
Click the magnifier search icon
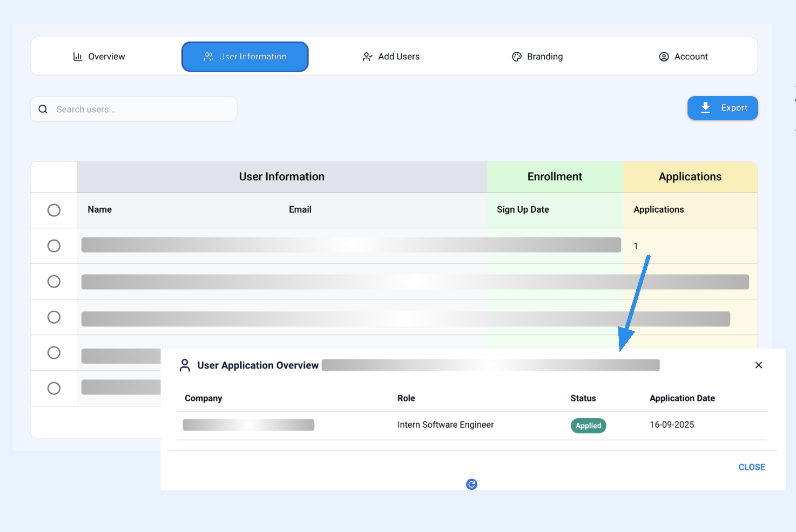[x=43, y=110]
